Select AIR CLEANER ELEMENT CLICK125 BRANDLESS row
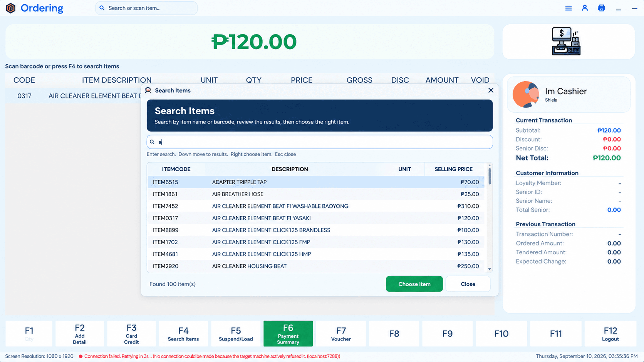 tap(316, 230)
